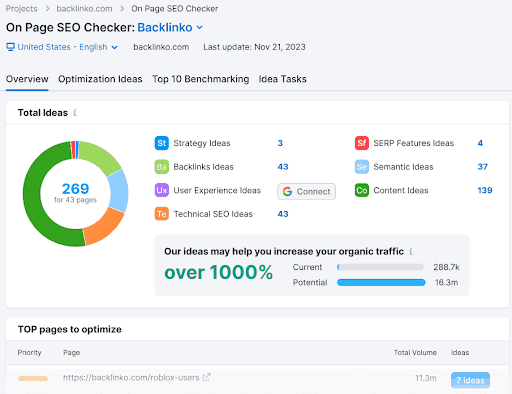Click the over 1000% traffic text
Viewport: 512px width, 394px height.
tap(218, 272)
